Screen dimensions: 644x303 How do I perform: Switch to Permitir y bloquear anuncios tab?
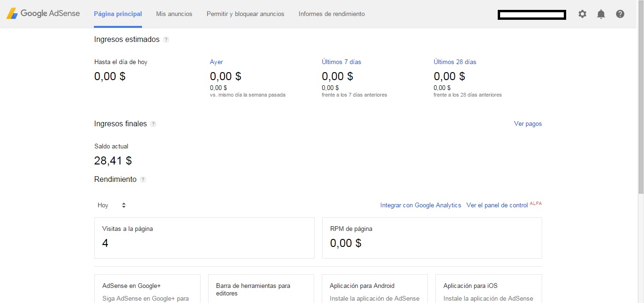click(x=245, y=14)
